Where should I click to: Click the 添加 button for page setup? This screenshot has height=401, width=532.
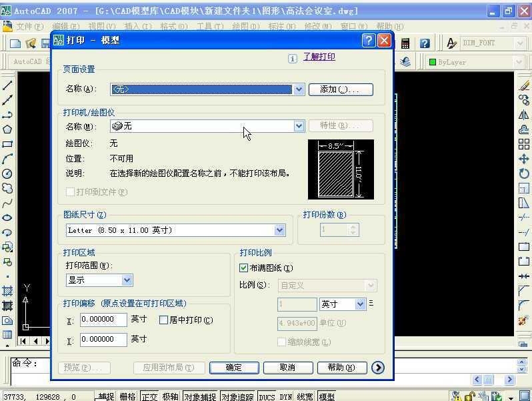pyautogui.click(x=341, y=89)
